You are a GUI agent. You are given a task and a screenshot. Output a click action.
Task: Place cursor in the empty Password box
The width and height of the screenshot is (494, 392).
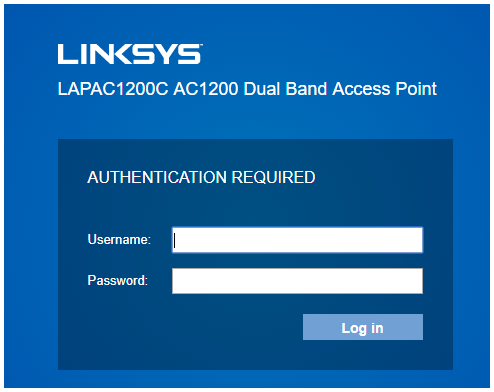click(297, 281)
